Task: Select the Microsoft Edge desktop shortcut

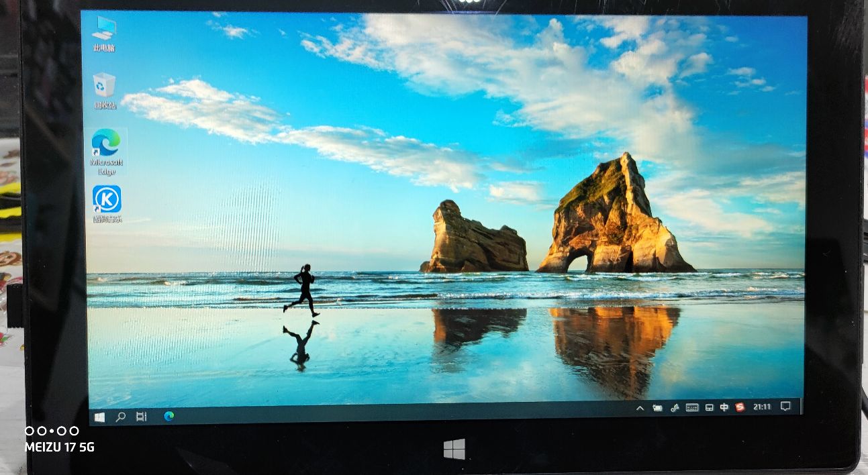Action: click(x=106, y=152)
